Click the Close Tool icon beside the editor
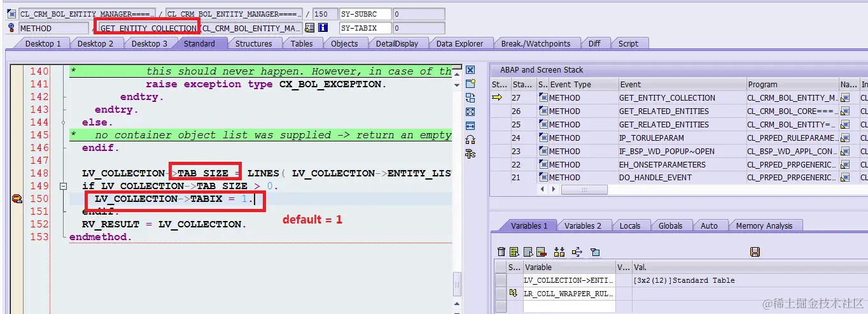 (x=471, y=70)
